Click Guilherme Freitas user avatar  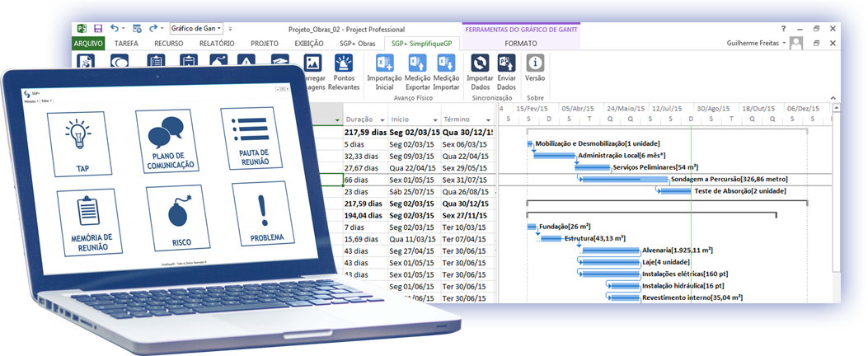coord(796,43)
